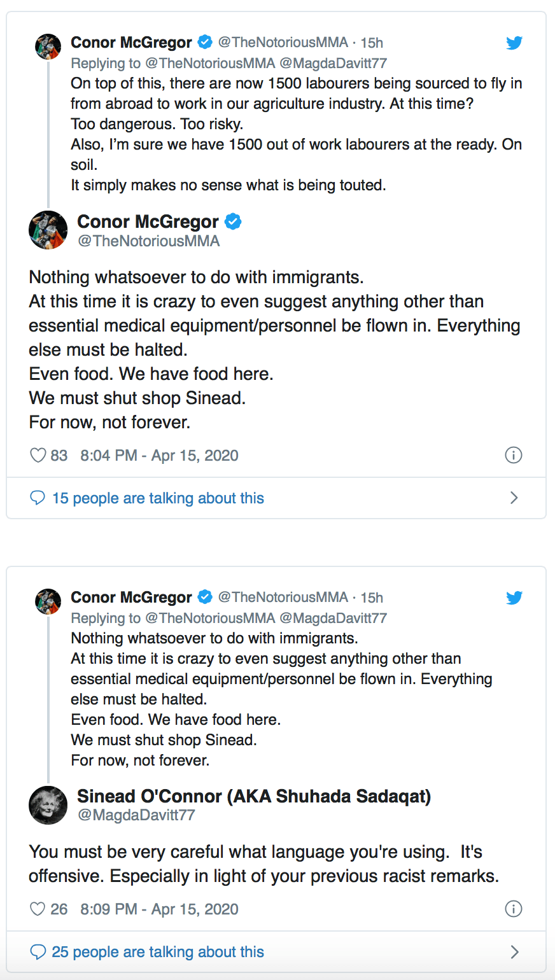This screenshot has height=980, width=555.
Task: Click reply bubble beside '15 people are talking'
Action: tap(38, 498)
